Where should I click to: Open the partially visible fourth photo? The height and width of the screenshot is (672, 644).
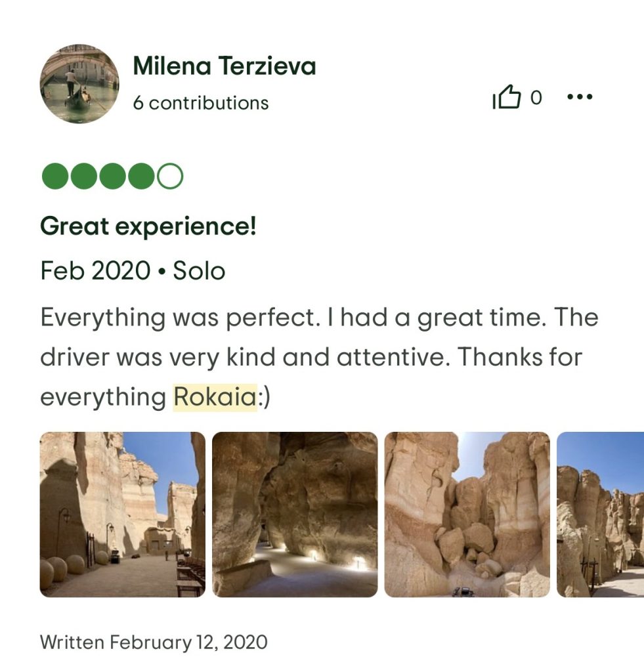[x=601, y=514]
